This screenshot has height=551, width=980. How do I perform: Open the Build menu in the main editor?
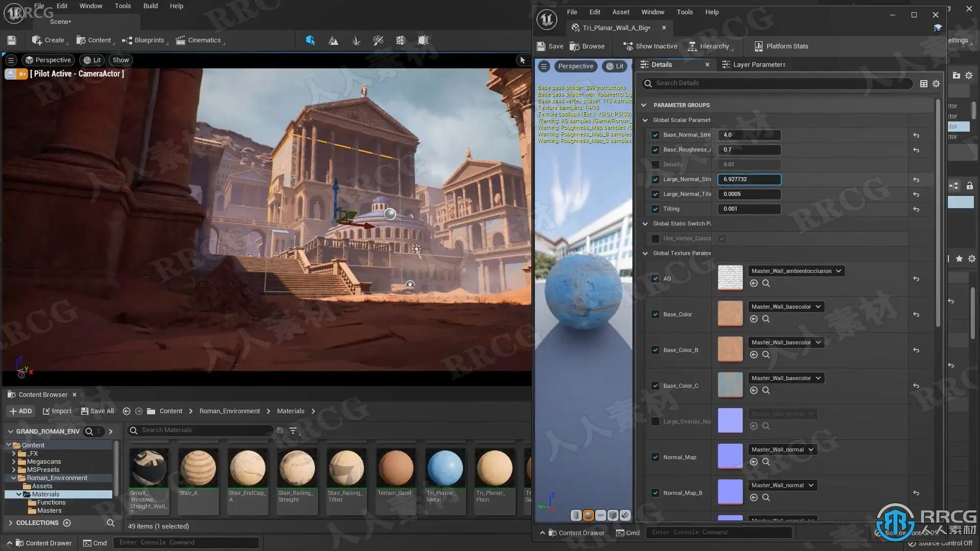[x=150, y=6]
